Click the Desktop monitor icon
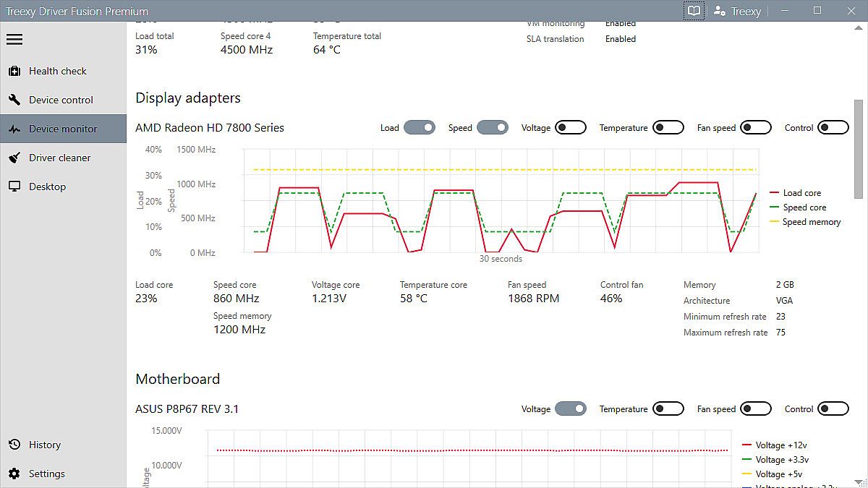The width and height of the screenshot is (868, 488). (14, 187)
